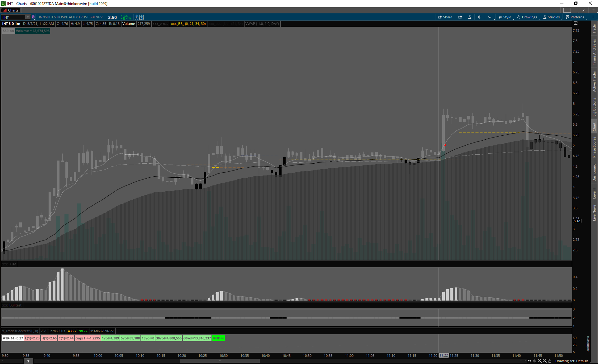Click the flask icon next to Share
Screen dimensions: 598x364
(470, 17)
